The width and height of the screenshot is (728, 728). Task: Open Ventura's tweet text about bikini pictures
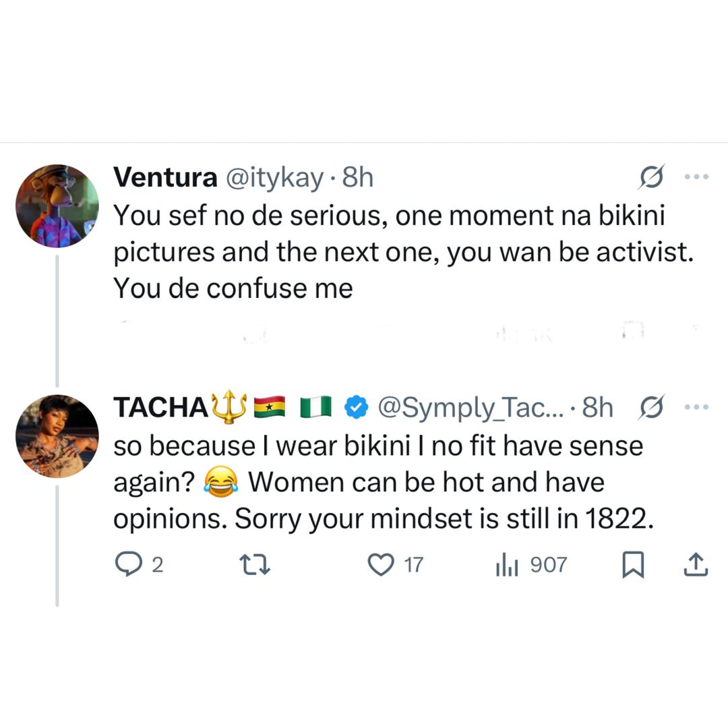click(x=398, y=252)
